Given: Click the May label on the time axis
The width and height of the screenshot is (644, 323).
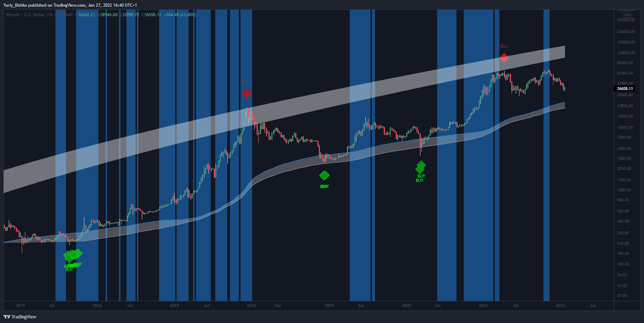Looking at the screenshot, I should [278, 306].
